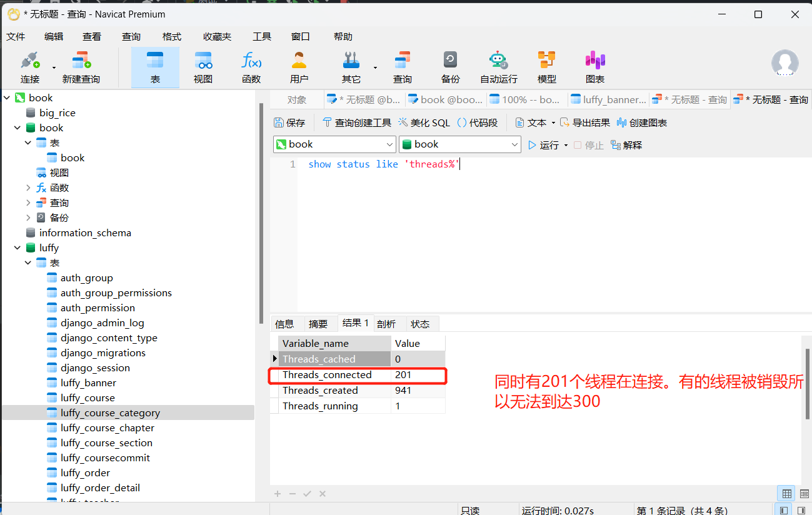Select the Threads_created cell

[x=334, y=390]
